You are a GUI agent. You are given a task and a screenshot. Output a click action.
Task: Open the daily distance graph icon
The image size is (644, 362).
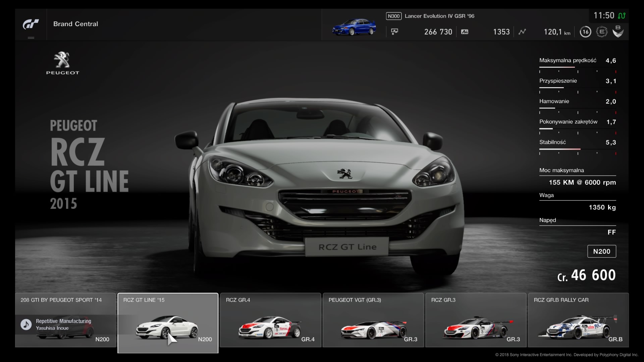point(522,32)
